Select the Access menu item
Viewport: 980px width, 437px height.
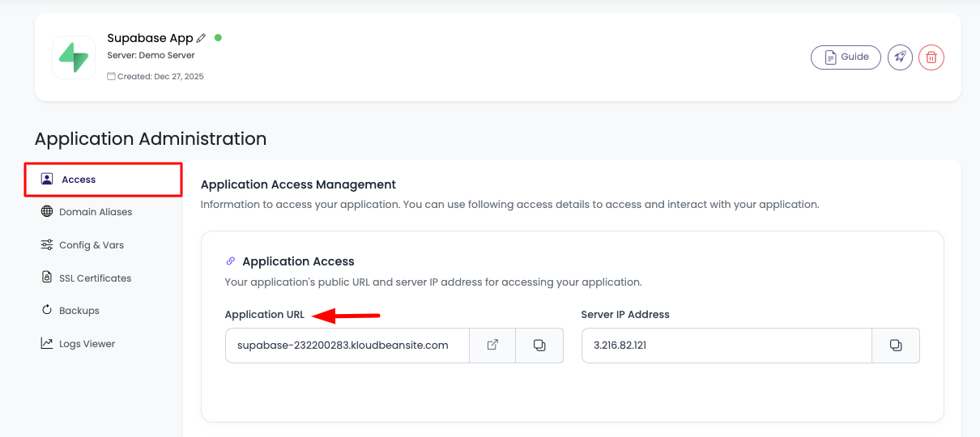tap(103, 180)
